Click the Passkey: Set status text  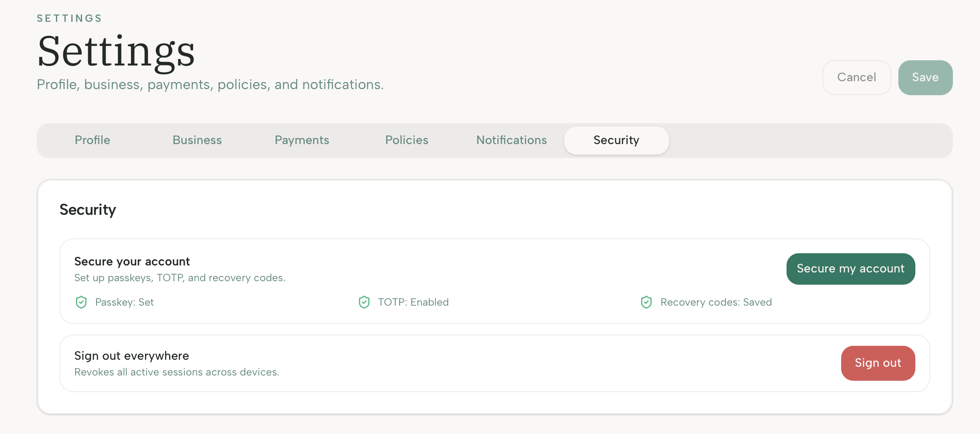tap(124, 302)
